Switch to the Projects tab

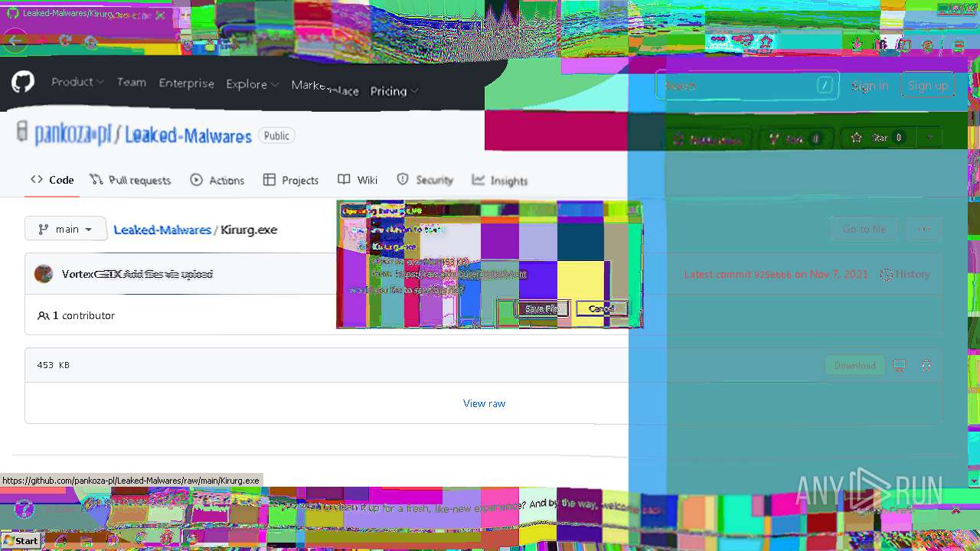click(291, 180)
